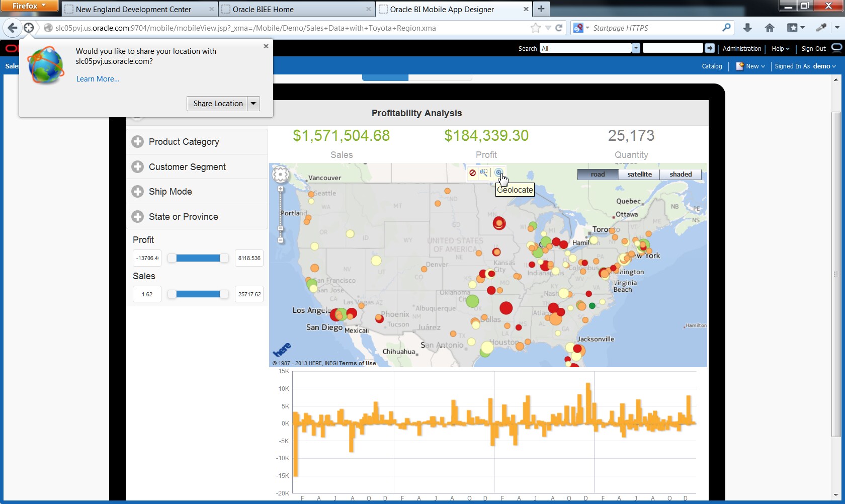This screenshot has width=845, height=504.
Task: Expand the Customer Segment filter
Action: (137, 166)
